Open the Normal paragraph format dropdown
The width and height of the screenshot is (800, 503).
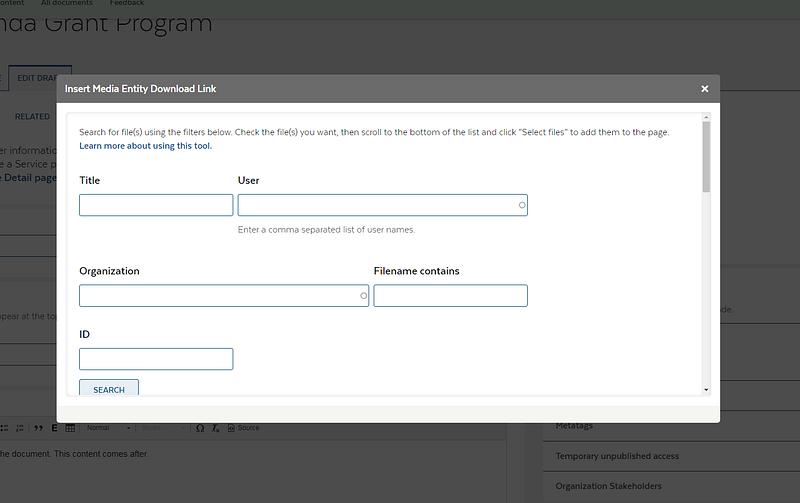(108, 428)
